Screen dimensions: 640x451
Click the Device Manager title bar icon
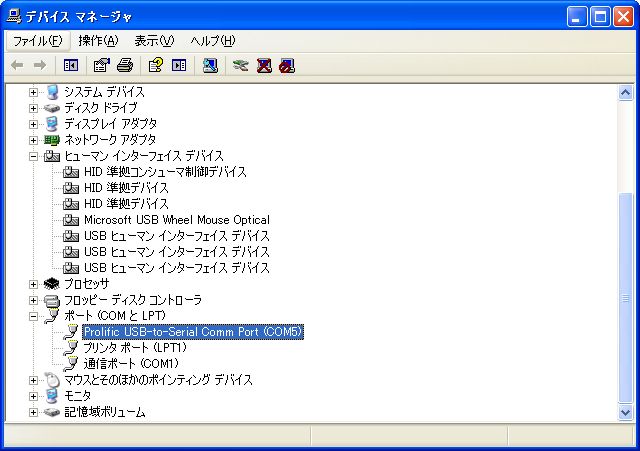tap(14, 16)
